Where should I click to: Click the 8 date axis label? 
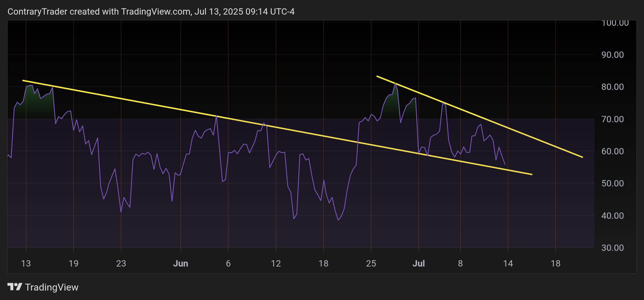click(x=460, y=263)
